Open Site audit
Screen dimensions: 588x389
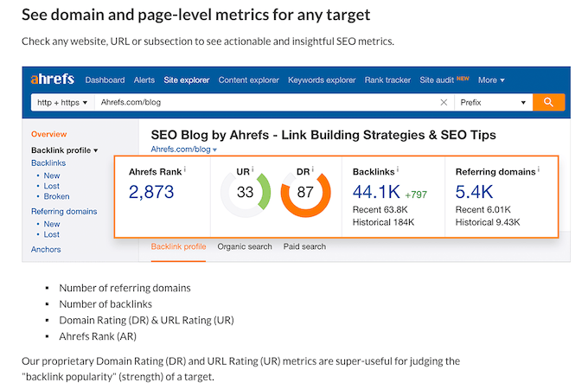tap(437, 80)
